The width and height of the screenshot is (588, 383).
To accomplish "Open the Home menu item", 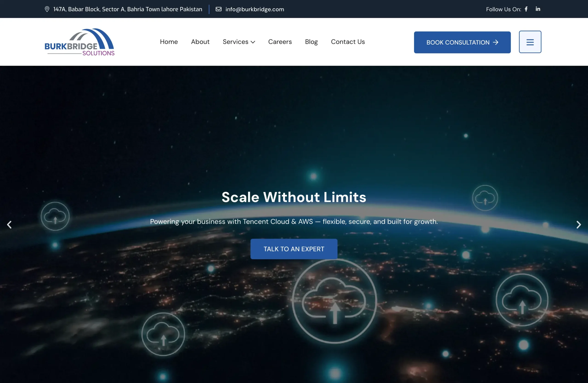I will (169, 42).
